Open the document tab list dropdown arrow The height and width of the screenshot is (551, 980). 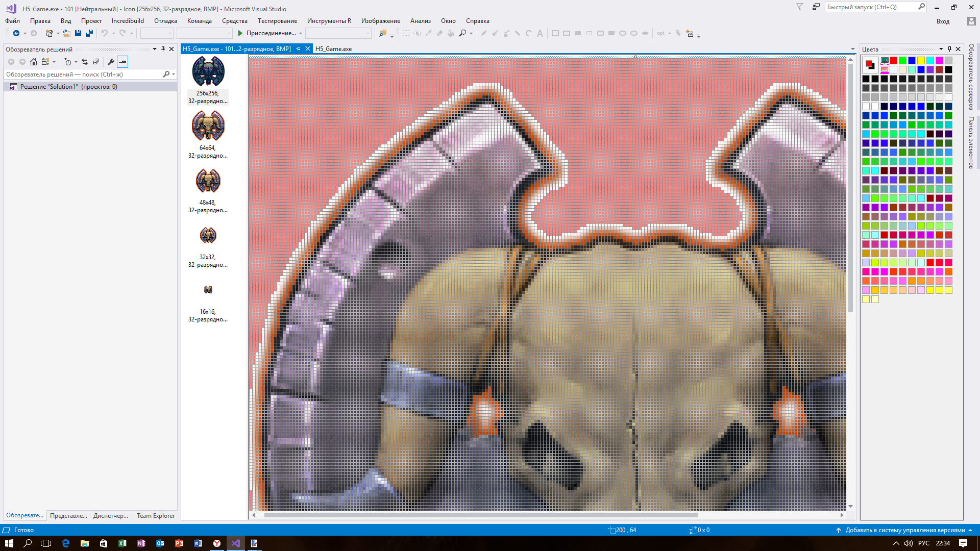point(852,49)
